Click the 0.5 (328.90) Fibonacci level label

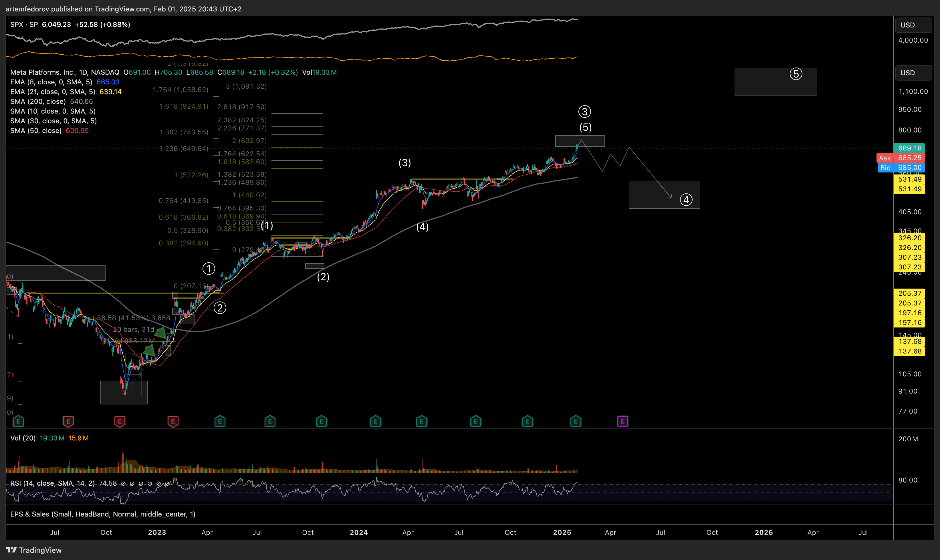188,231
